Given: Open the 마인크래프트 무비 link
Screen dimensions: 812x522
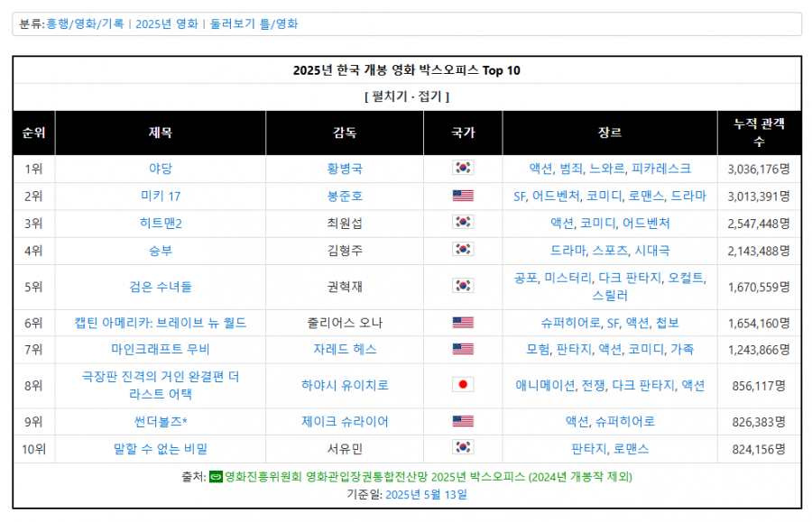Looking at the screenshot, I should pyautogui.click(x=161, y=350).
